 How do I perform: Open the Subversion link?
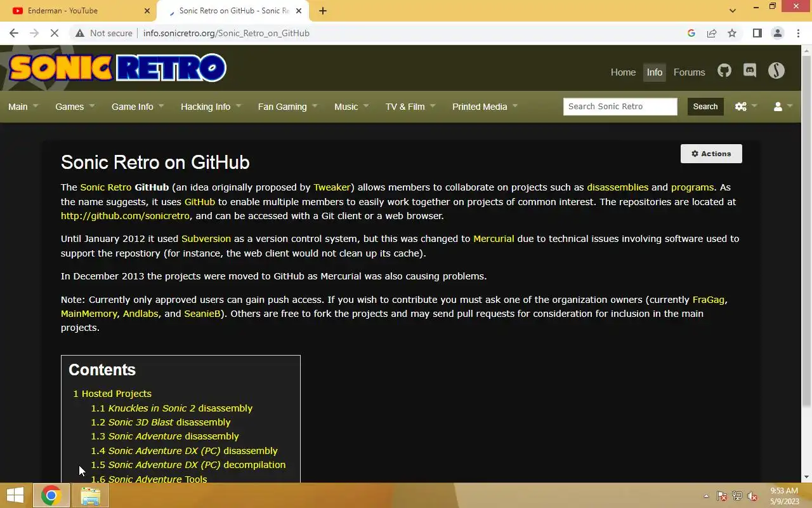tap(206, 239)
